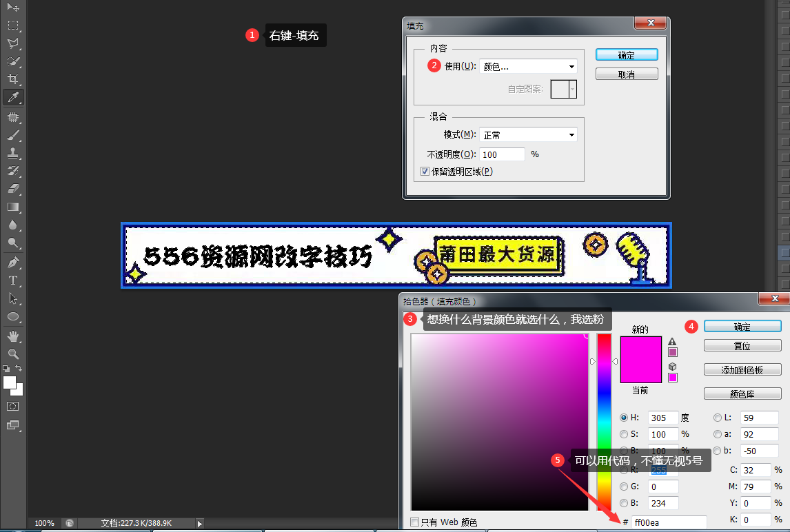Select the Horizontal Type tool
Screen dimensions: 790x532
point(13,280)
